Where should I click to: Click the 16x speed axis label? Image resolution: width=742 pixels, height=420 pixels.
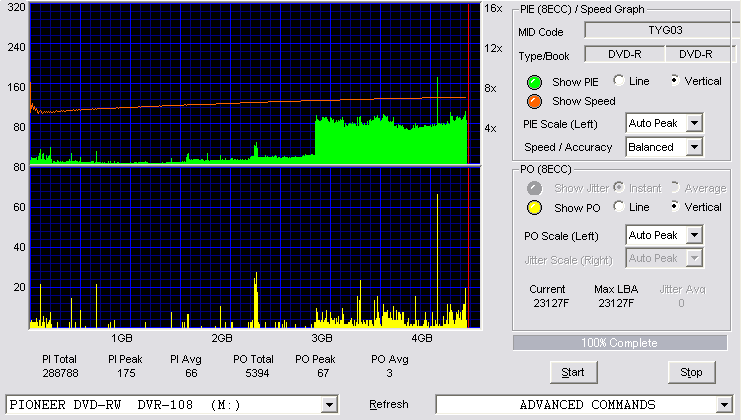point(493,9)
